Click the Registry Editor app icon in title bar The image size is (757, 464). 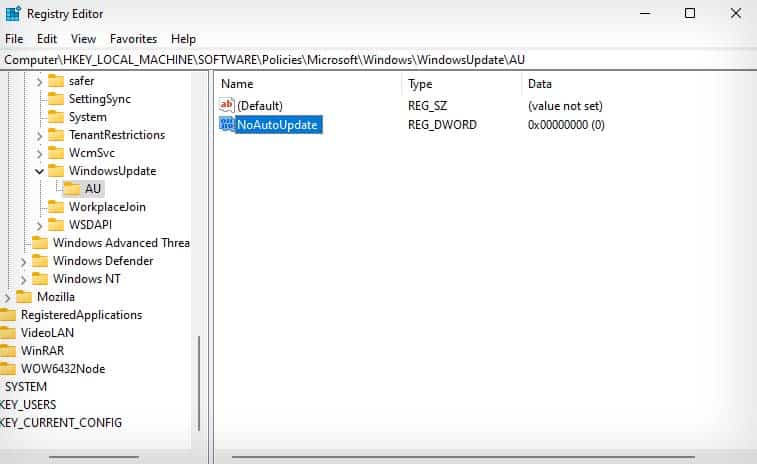click(13, 14)
